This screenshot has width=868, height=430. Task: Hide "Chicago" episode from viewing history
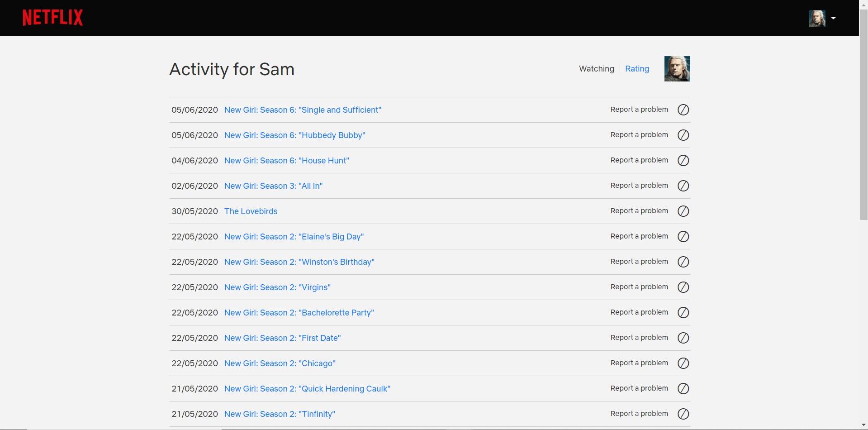pos(683,363)
